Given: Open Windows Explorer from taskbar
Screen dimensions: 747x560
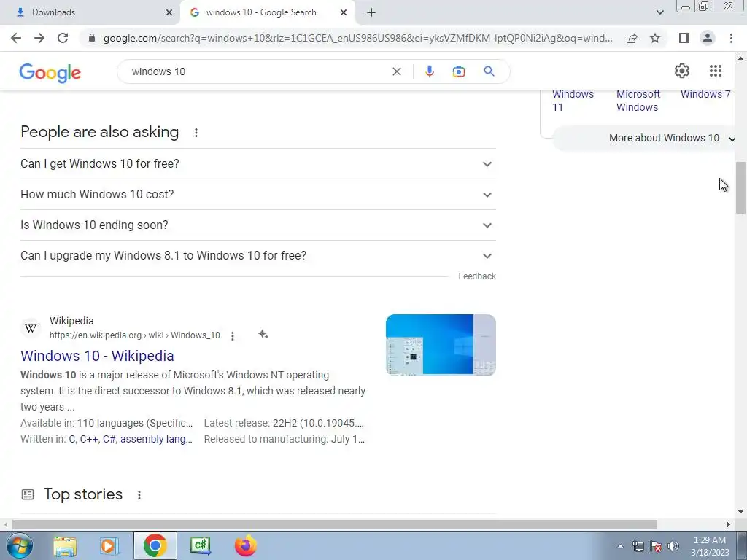Looking at the screenshot, I should click(65, 545).
